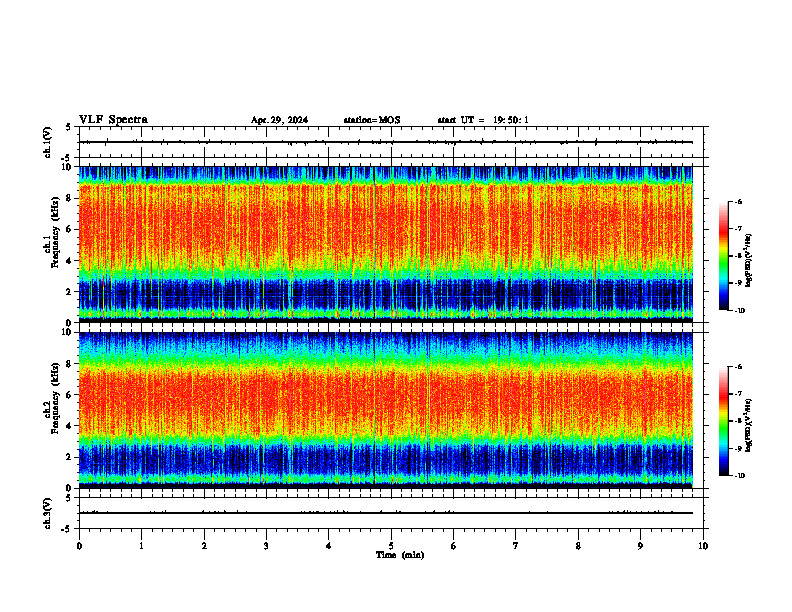Click the time axis tick label "7"
This screenshot has width=792, height=612.
pos(516,546)
